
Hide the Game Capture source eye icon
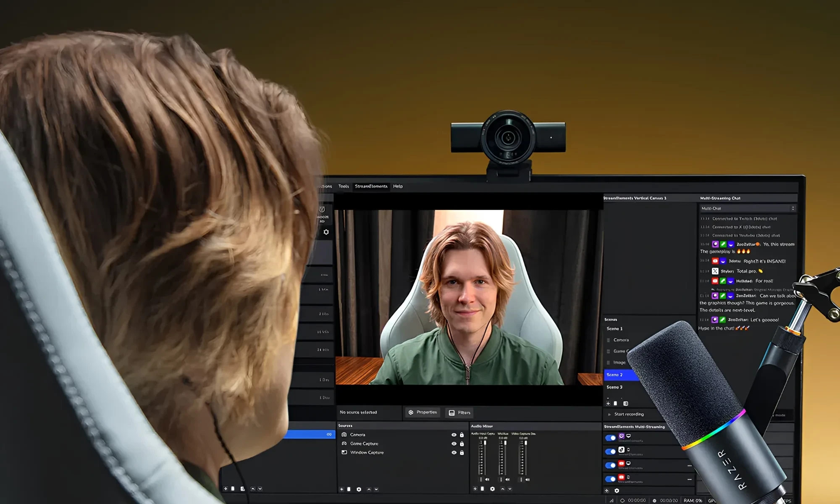[454, 444]
